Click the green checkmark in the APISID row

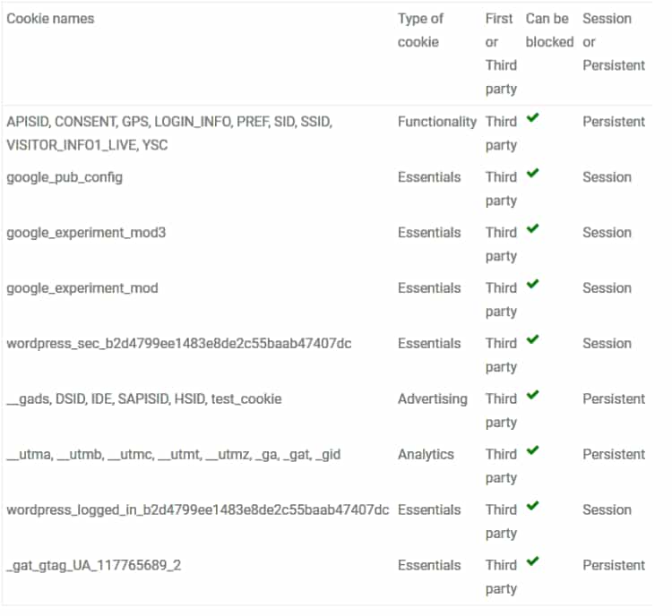click(x=532, y=117)
